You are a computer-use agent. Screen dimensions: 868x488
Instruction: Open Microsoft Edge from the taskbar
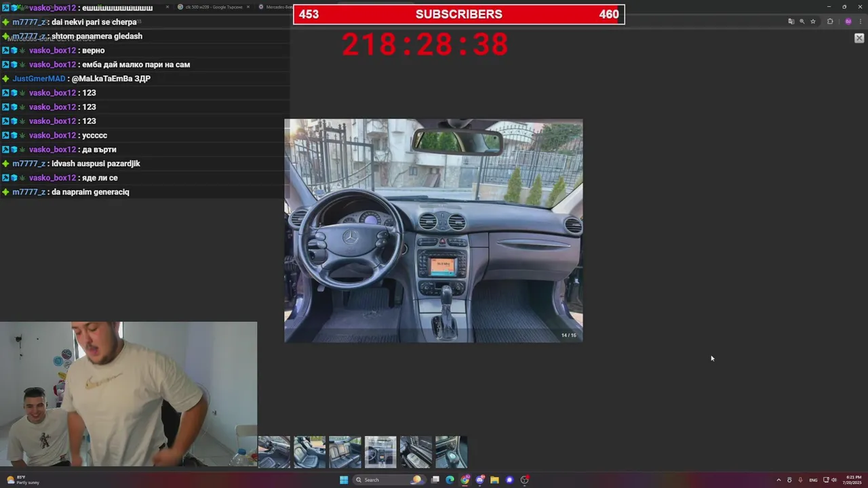(x=450, y=480)
